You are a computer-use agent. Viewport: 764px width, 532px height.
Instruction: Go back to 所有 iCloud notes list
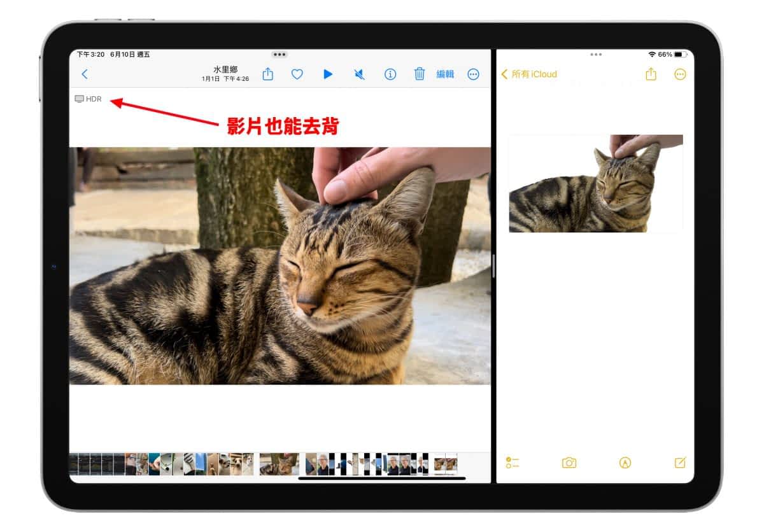[529, 74]
